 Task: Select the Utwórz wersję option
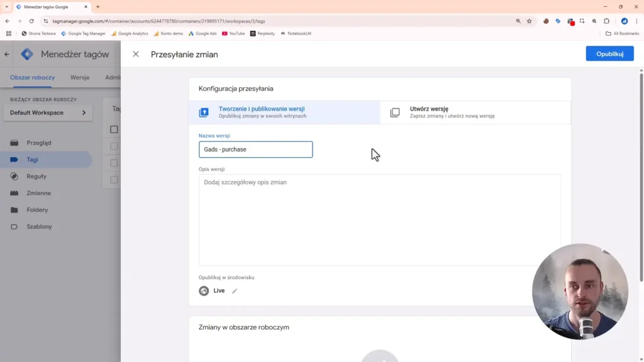click(x=475, y=112)
